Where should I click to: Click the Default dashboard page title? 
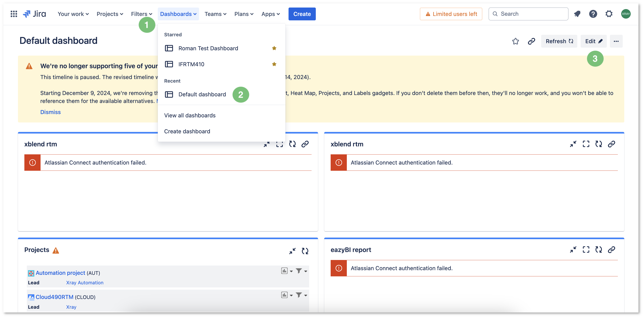pos(58,41)
